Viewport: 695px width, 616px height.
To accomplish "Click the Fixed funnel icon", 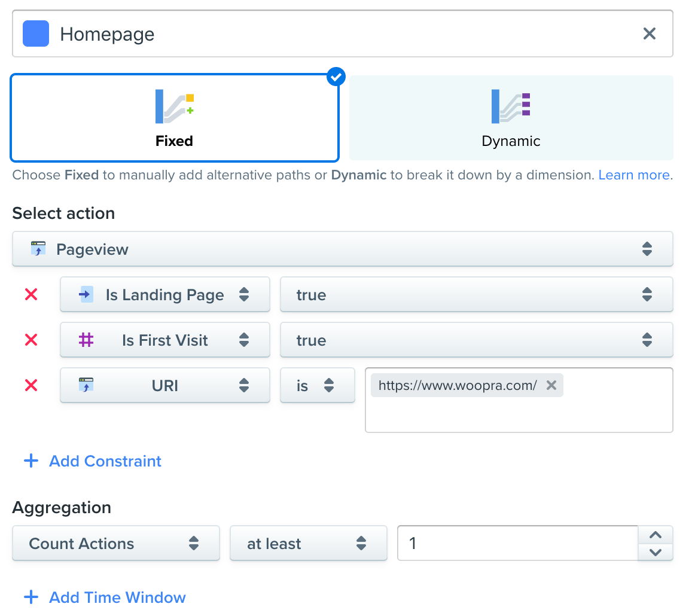I will [x=174, y=106].
